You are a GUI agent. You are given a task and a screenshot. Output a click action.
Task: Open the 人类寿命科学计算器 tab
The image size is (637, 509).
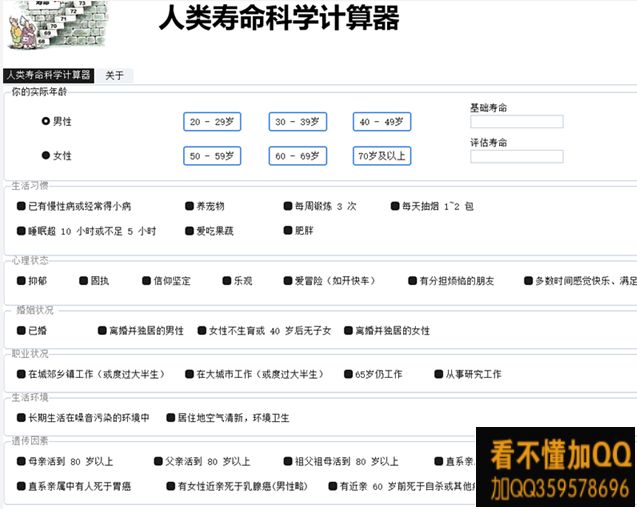tap(48, 75)
